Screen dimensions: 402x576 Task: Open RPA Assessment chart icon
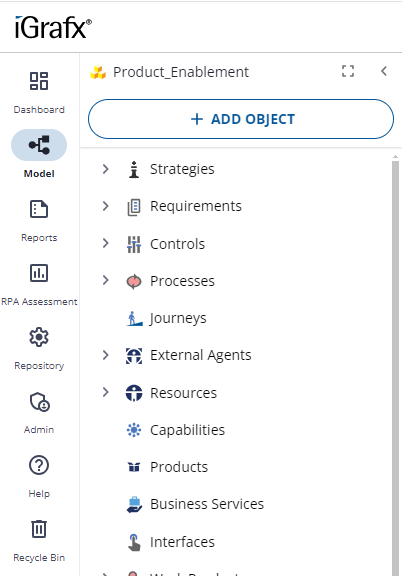39,273
